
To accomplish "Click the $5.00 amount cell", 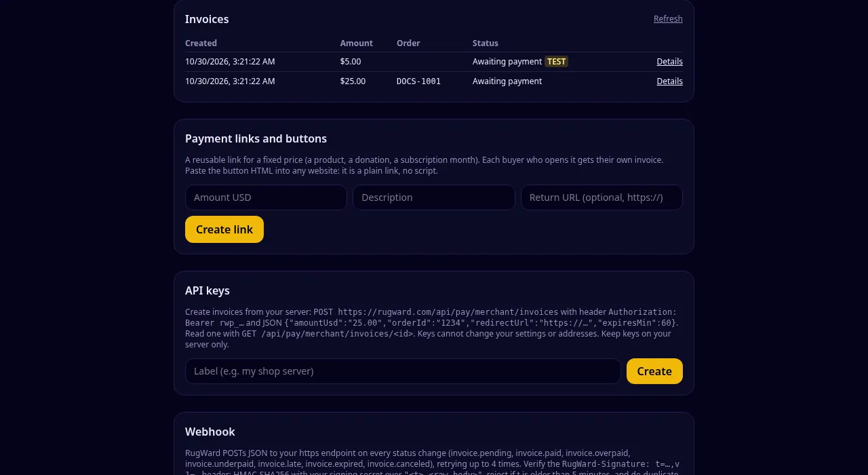I will (351, 62).
